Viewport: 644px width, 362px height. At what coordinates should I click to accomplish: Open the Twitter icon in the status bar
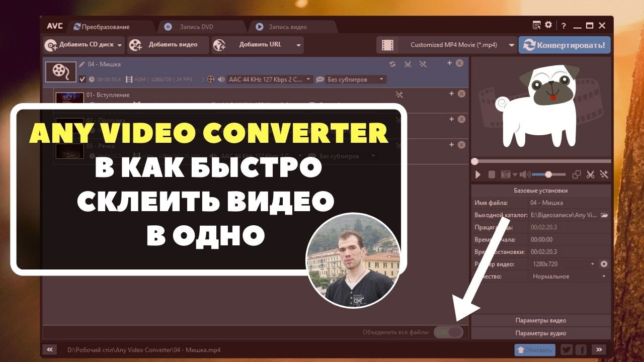coord(567,350)
